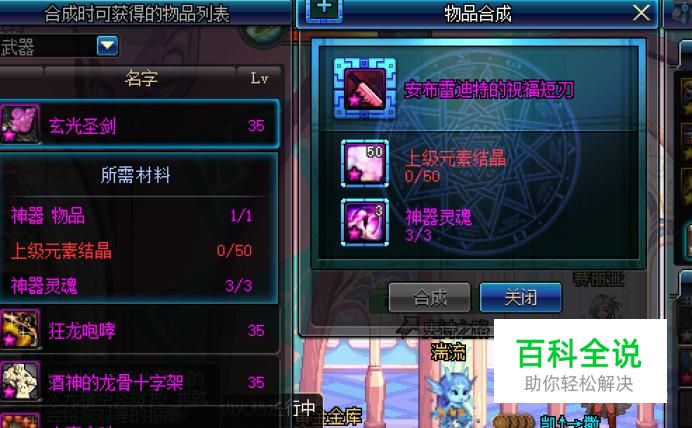Click the 关闭 button
Image resolution: width=692 pixels, height=428 pixels.
coord(520,298)
